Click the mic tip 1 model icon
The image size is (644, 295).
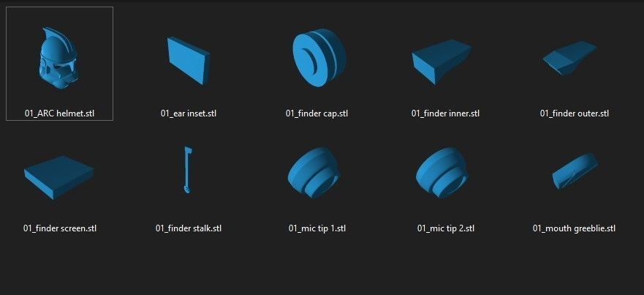[x=314, y=173]
